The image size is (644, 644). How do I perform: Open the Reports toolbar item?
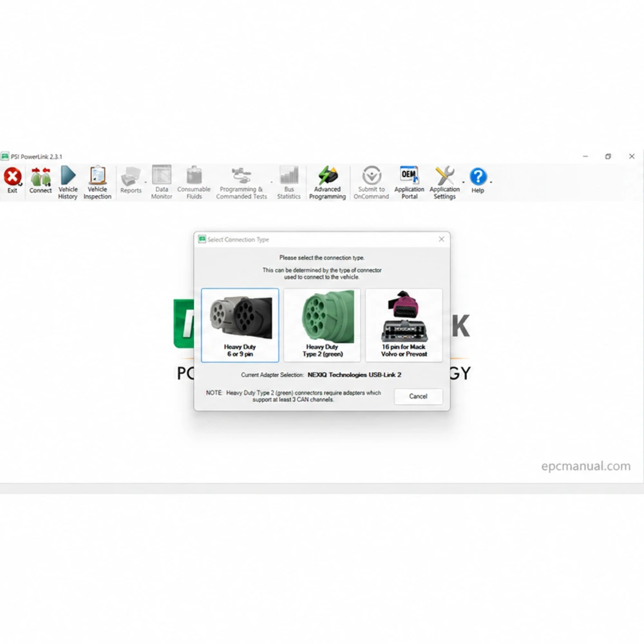131,180
